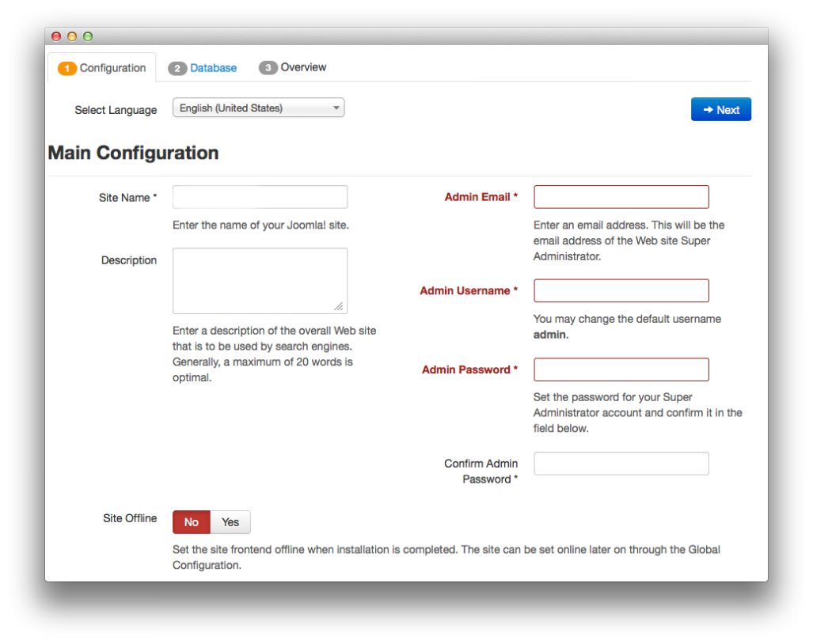Focus the Site Name input field
813x644 pixels.
(259, 196)
